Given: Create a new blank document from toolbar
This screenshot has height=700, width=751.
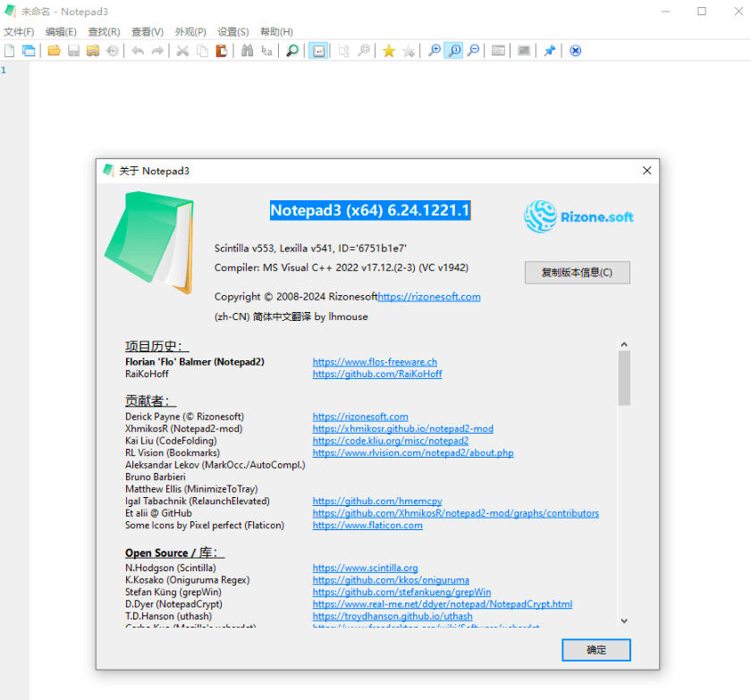Looking at the screenshot, I should point(10,51).
